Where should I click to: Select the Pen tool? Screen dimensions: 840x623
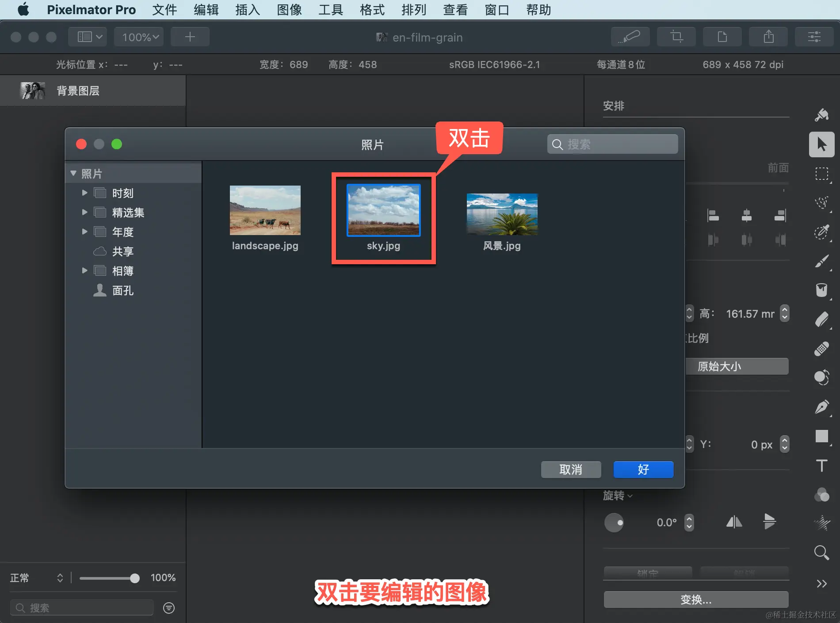pyautogui.click(x=821, y=407)
